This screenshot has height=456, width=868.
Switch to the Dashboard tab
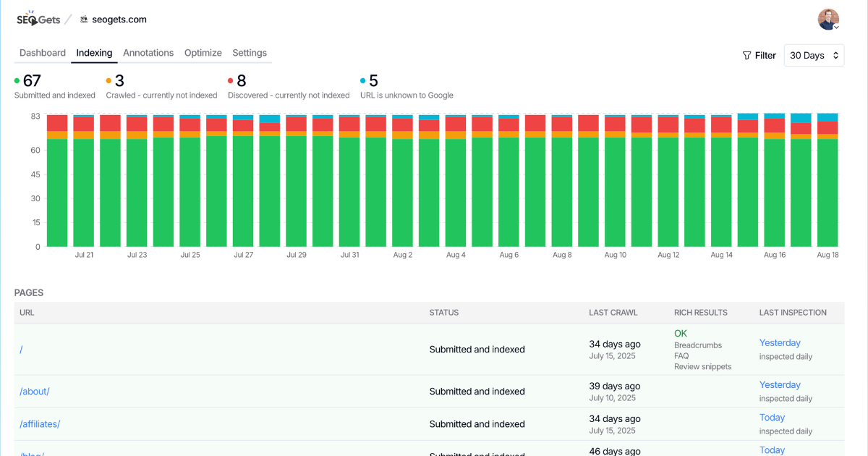coord(42,53)
